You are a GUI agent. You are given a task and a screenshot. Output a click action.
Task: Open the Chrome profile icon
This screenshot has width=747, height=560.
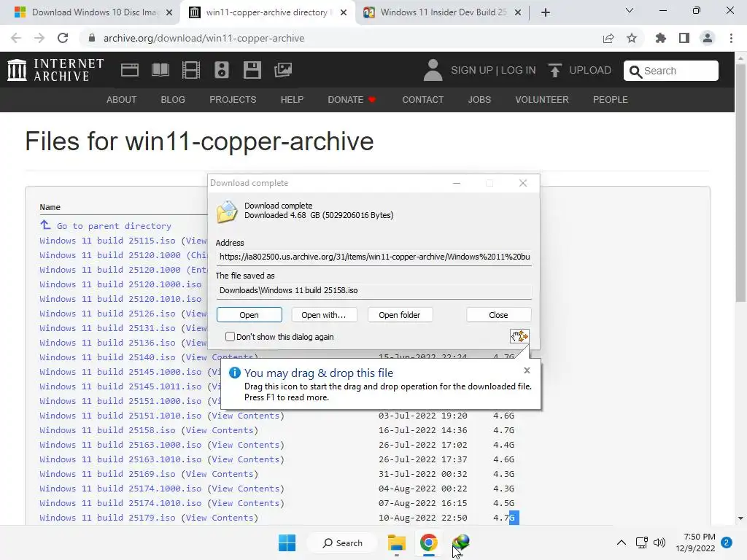click(x=708, y=38)
